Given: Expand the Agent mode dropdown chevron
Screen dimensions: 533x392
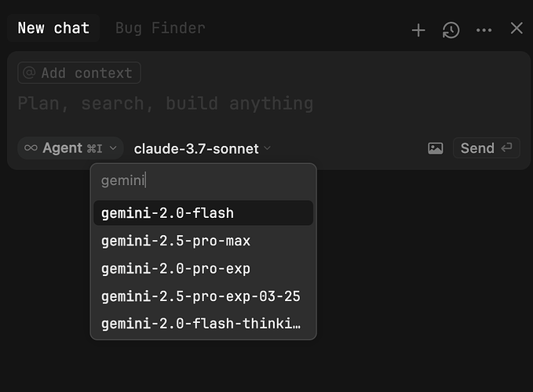Looking at the screenshot, I should (113, 148).
